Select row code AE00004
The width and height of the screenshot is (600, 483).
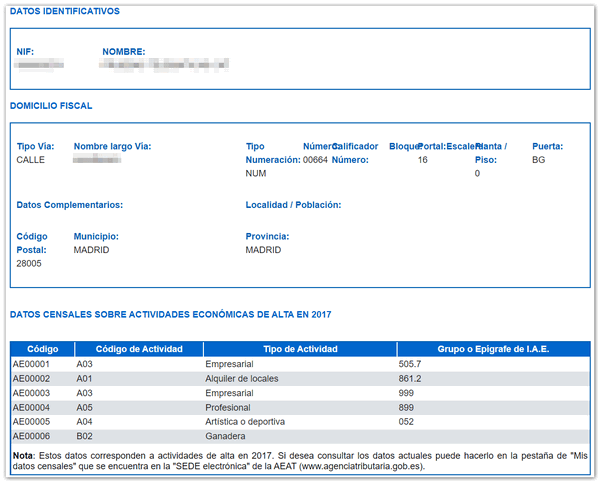point(31,408)
